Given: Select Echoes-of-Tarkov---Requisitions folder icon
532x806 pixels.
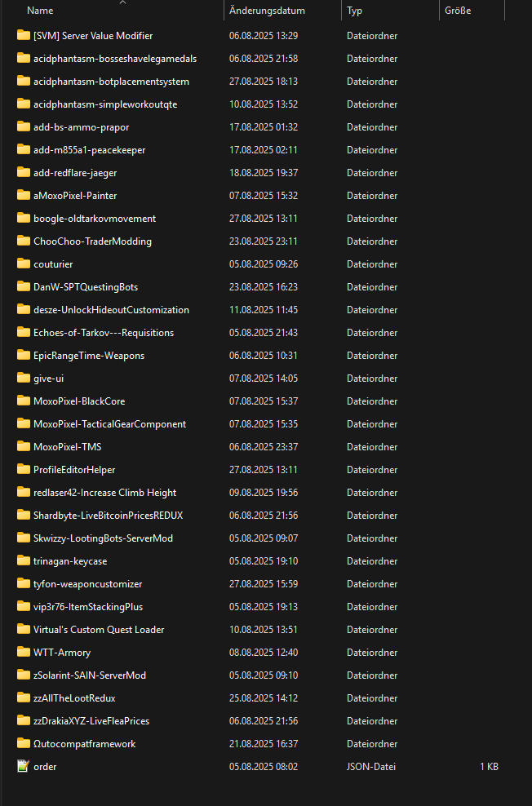Looking at the screenshot, I should coord(23,332).
